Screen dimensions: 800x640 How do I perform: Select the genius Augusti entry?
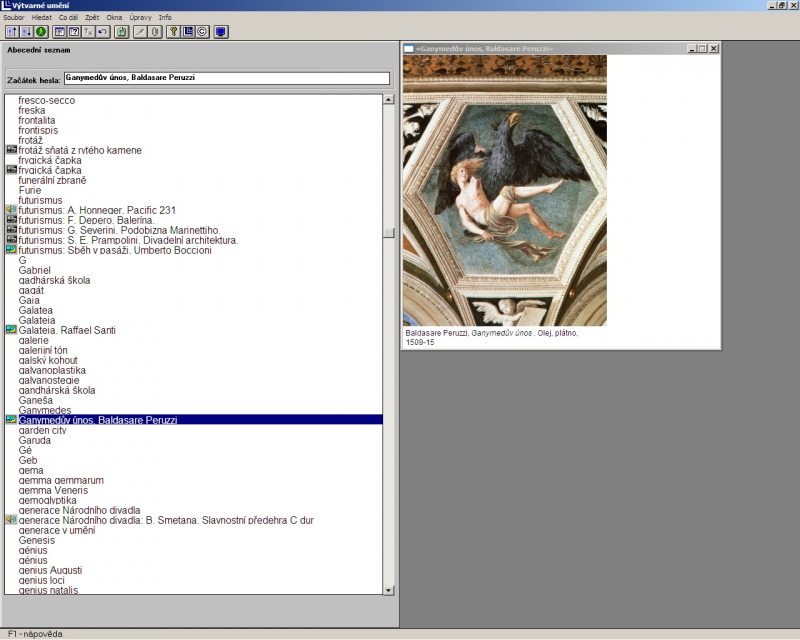pos(50,570)
